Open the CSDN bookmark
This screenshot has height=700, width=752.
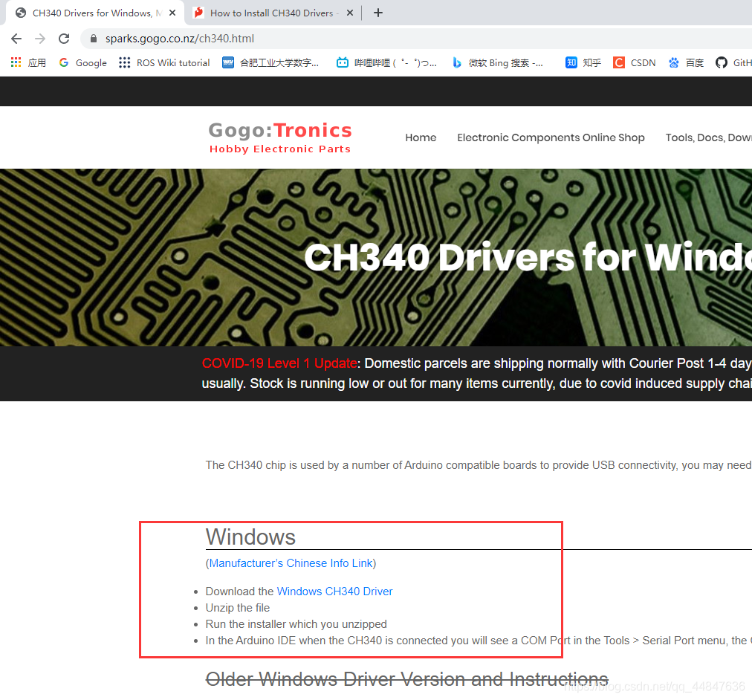(x=635, y=62)
